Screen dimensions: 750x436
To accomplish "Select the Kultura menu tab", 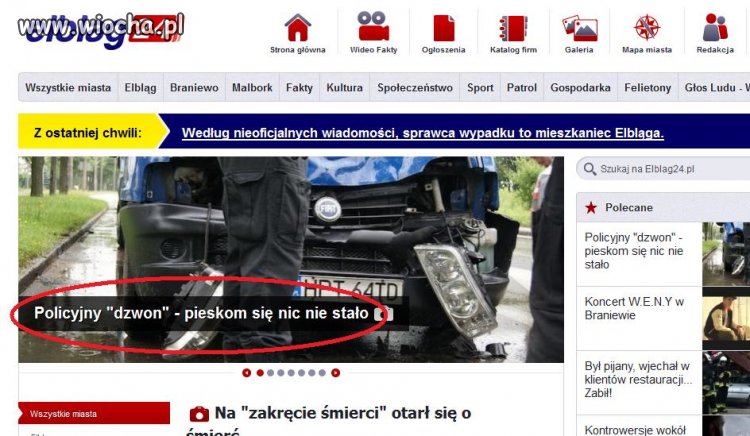I will click(x=344, y=87).
